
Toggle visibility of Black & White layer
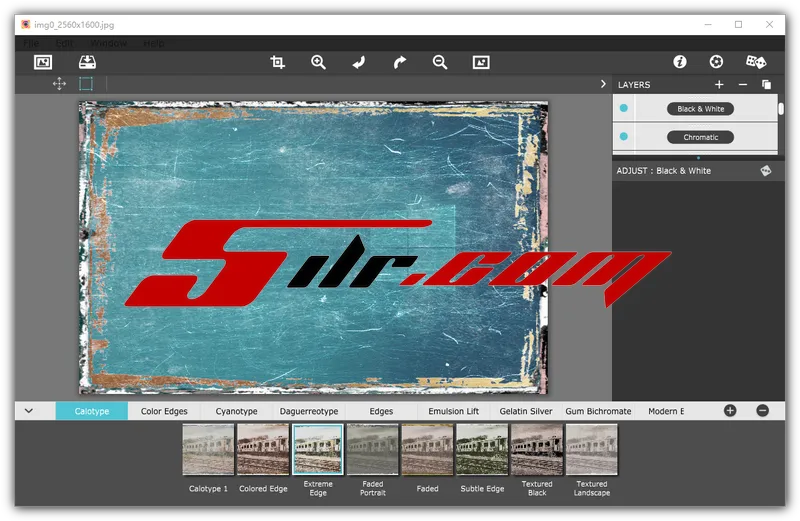tap(623, 108)
